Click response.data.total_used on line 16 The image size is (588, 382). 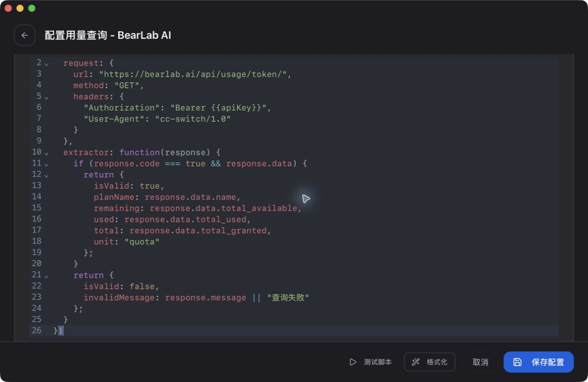[x=185, y=219]
